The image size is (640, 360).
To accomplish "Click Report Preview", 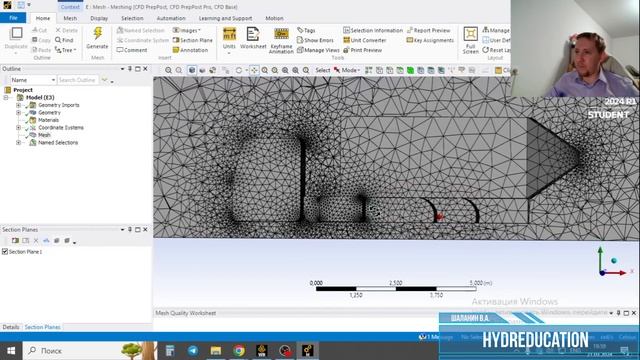I will tap(428, 30).
